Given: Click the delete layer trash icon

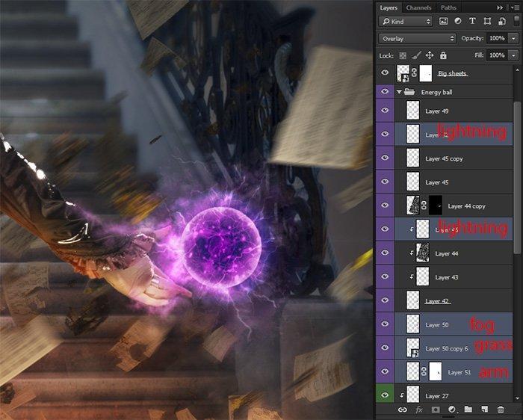Looking at the screenshot, I should 501,410.
